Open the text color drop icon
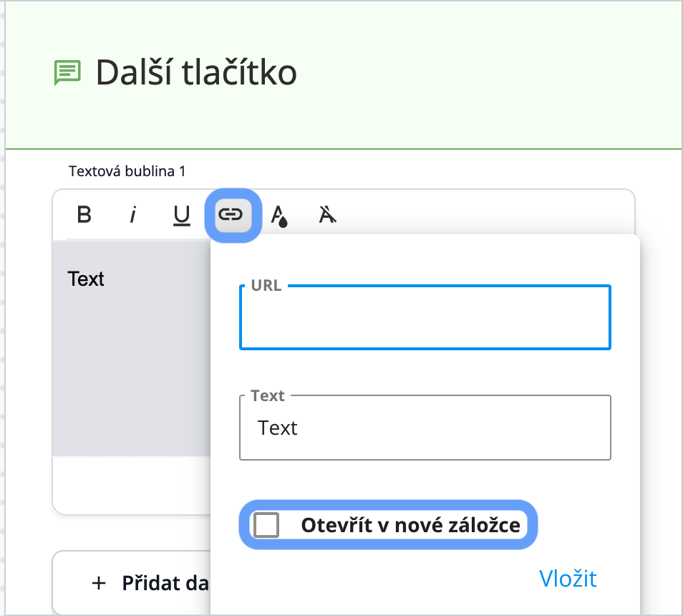The height and width of the screenshot is (616, 683). 279,215
